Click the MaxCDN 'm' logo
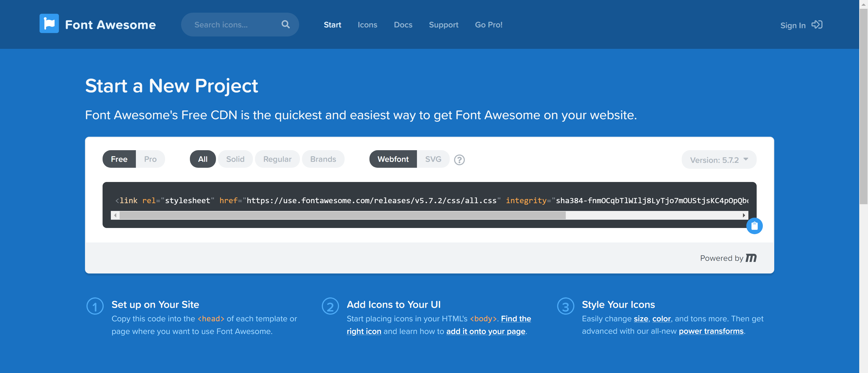Image resolution: width=868 pixels, height=373 pixels. click(x=751, y=258)
